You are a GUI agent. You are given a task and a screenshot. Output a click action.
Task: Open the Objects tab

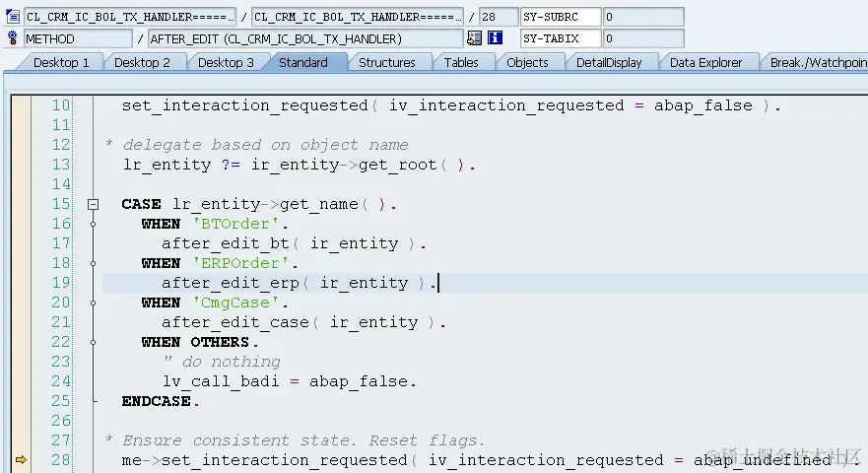[x=527, y=63]
